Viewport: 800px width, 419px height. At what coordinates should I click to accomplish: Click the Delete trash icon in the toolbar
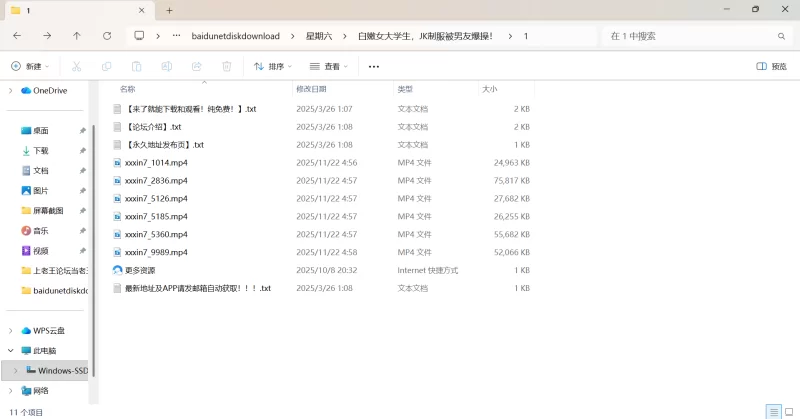(226, 67)
